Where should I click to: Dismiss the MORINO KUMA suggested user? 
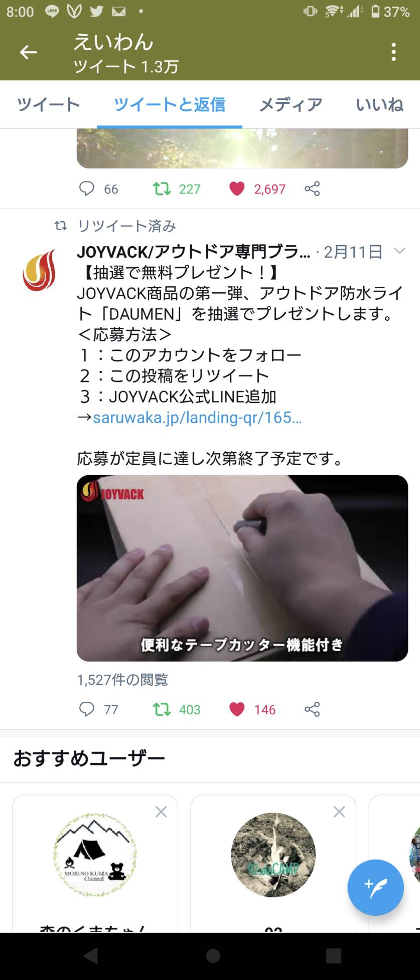(x=161, y=812)
